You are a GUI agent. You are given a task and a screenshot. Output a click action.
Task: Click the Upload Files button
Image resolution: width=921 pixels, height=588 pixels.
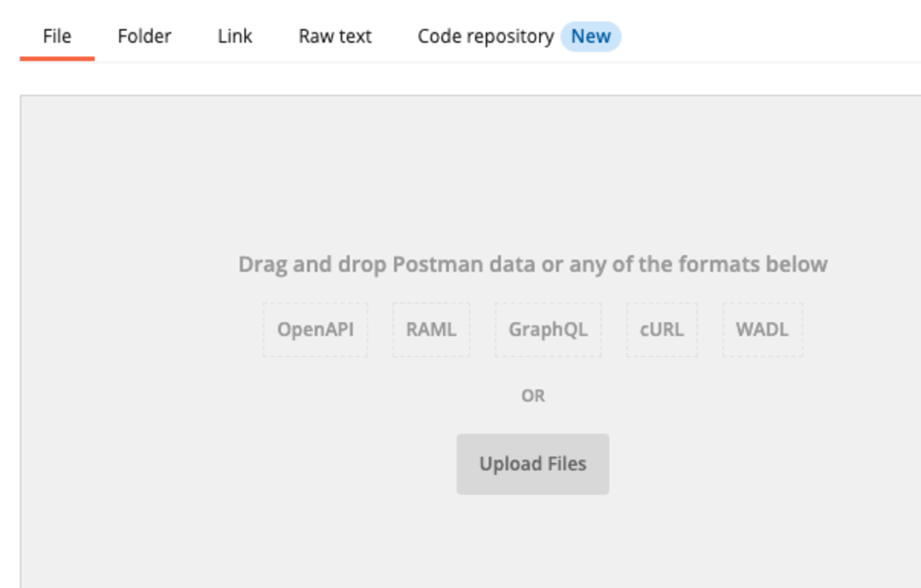(x=533, y=464)
